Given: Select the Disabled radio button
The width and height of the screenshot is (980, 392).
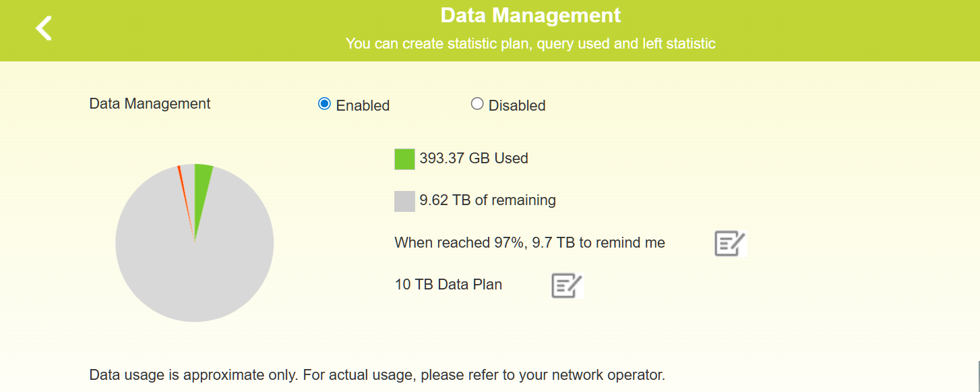Looking at the screenshot, I should click(477, 104).
